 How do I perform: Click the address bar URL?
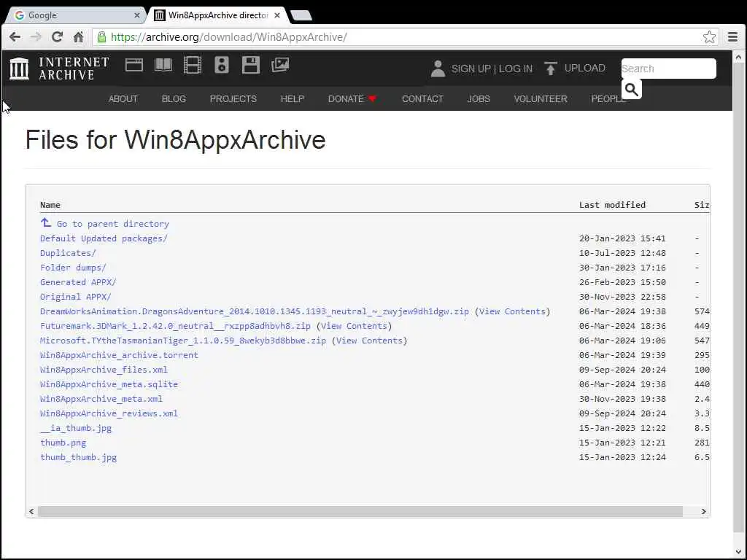(x=228, y=36)
